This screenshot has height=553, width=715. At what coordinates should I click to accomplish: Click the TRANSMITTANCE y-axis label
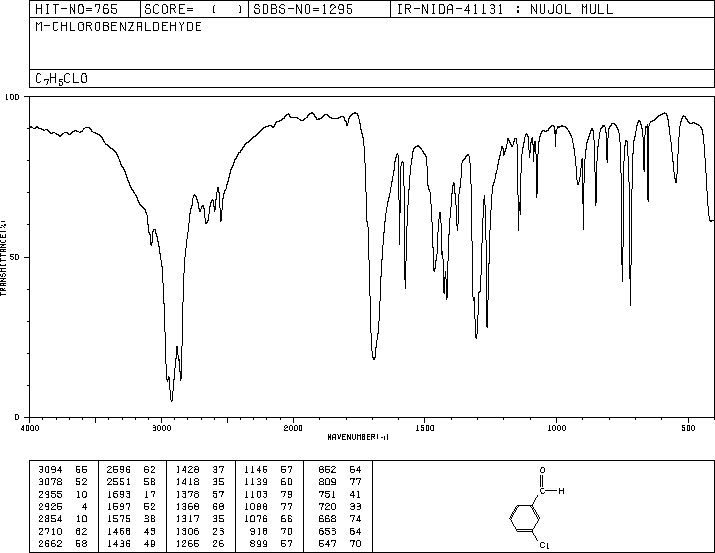click(x=5, y=257)
